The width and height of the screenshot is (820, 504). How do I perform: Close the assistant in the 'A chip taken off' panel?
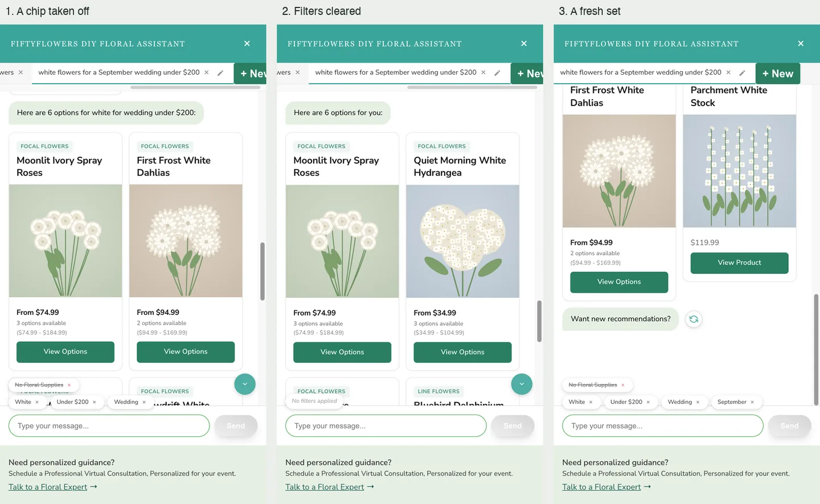247,43
